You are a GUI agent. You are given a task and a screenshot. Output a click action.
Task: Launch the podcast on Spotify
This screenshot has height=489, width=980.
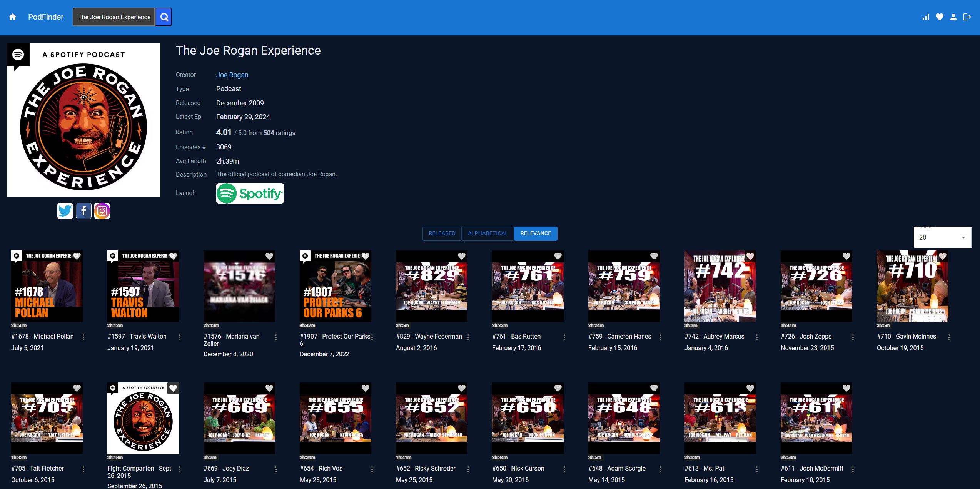tap(250, 193)
